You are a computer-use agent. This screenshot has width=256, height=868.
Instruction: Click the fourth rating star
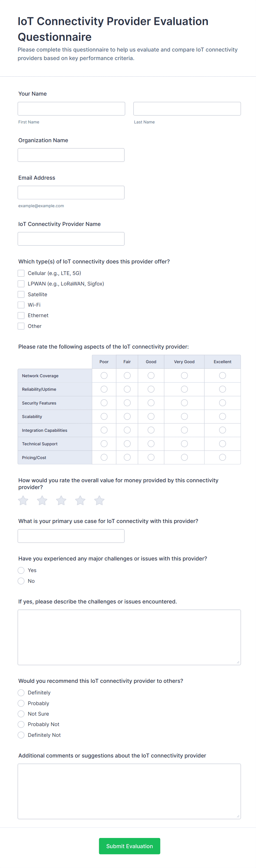[80, 501]
